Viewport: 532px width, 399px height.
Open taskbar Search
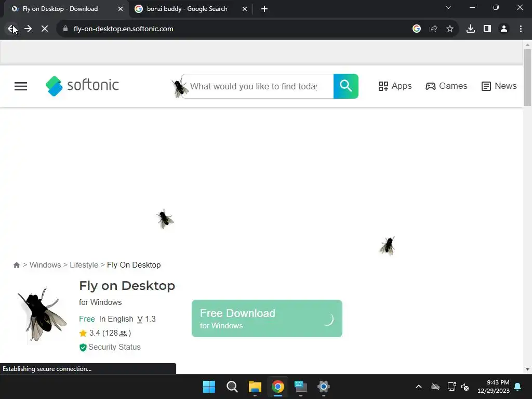[232, 387]
